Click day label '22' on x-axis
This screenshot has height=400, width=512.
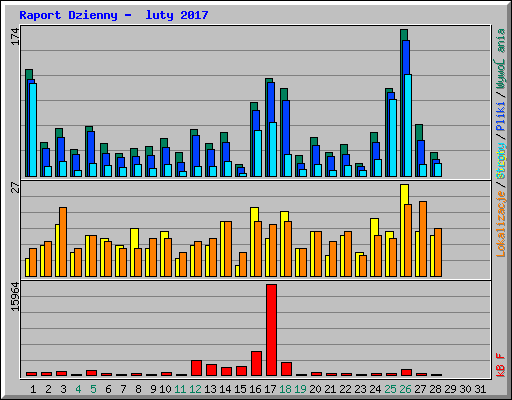345,389
